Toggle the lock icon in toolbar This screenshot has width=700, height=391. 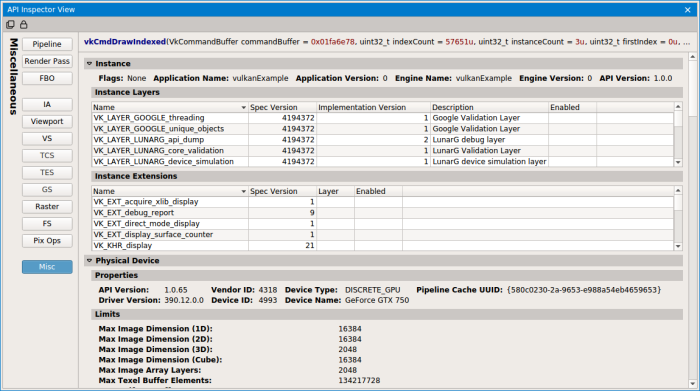point(24,25)
